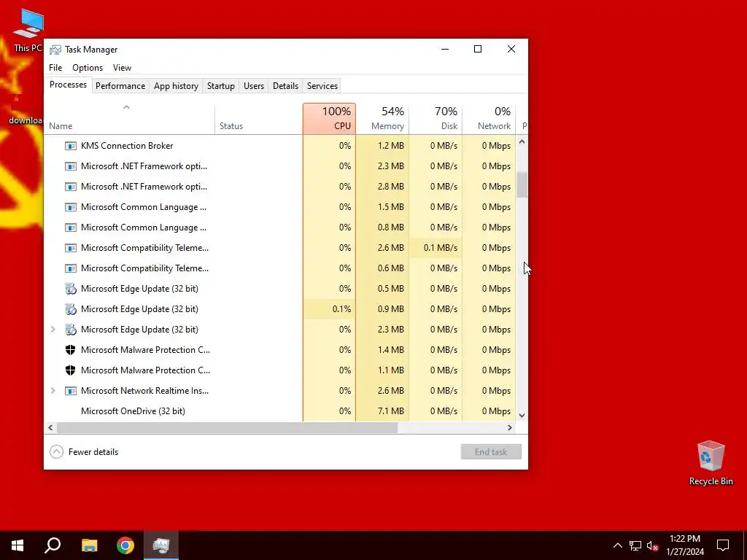The width and height of the screenshot is (747, 560).
Task: Launch File Explorer from the taskbar
Action: (x=89, y=545)
